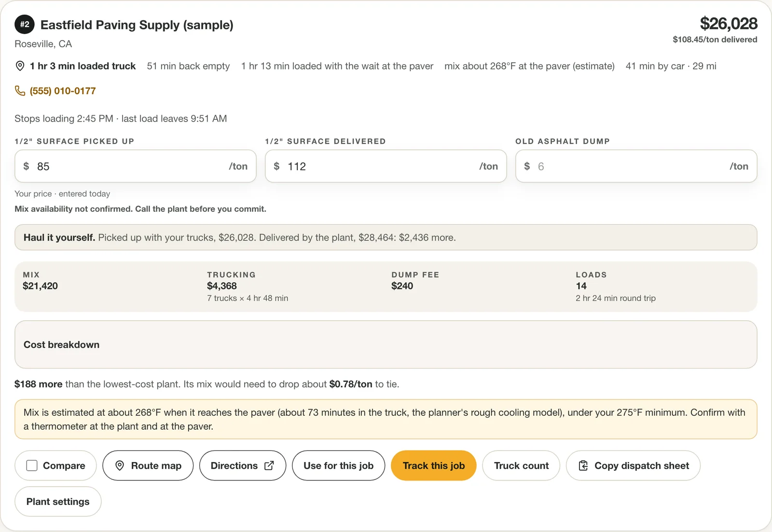Edit the 1/2" Surface Picked Up price field

point(135,166)
